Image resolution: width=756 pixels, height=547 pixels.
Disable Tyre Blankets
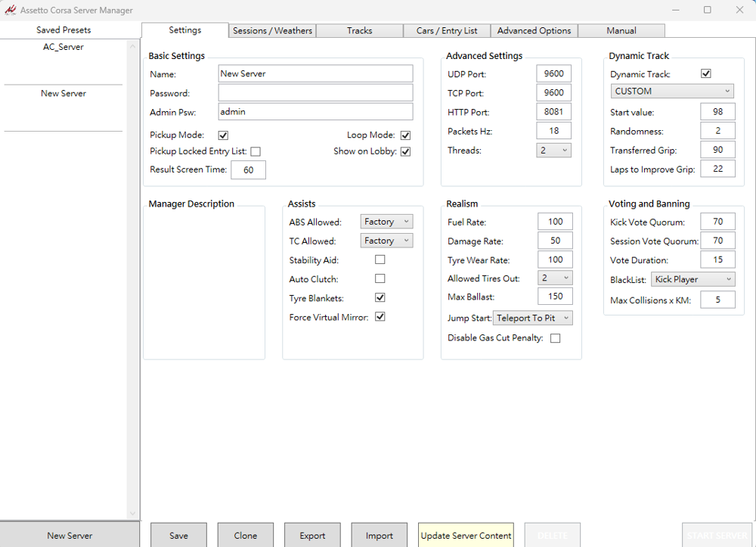pos(380,297)
